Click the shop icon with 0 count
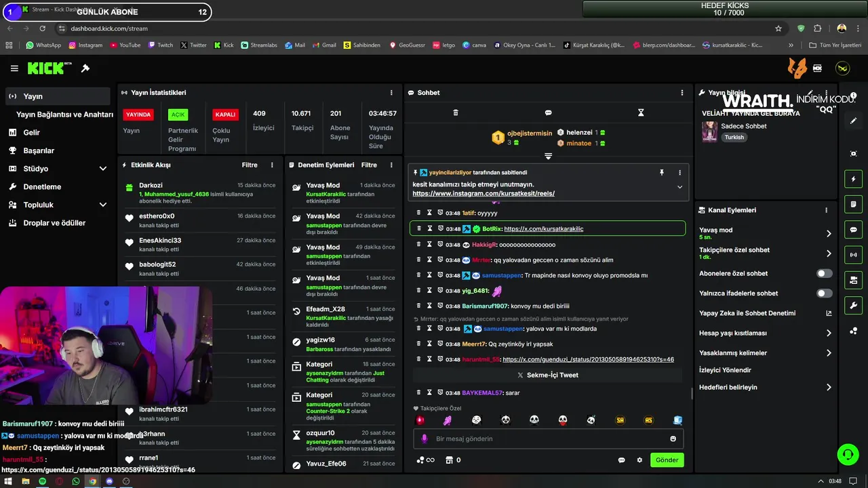868x488 pixels. [x=449, y=460]
